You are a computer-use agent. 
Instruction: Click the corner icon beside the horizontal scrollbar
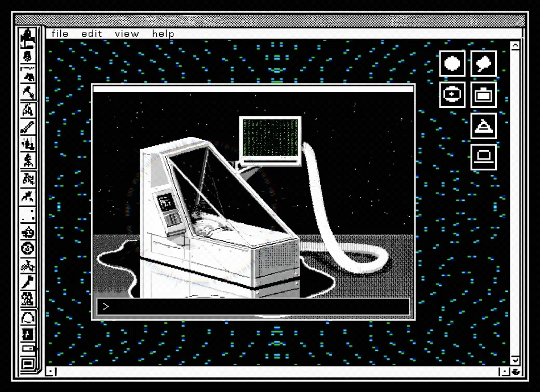(516, 372)
